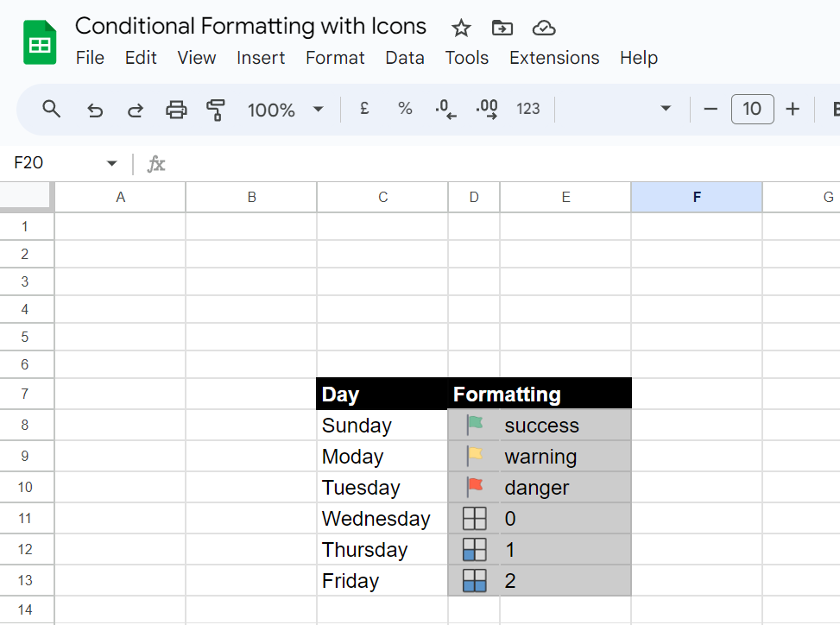The width and height of the screenshot is (840, 625).
Task: Increase decimal places
Action: pos(487,110)
